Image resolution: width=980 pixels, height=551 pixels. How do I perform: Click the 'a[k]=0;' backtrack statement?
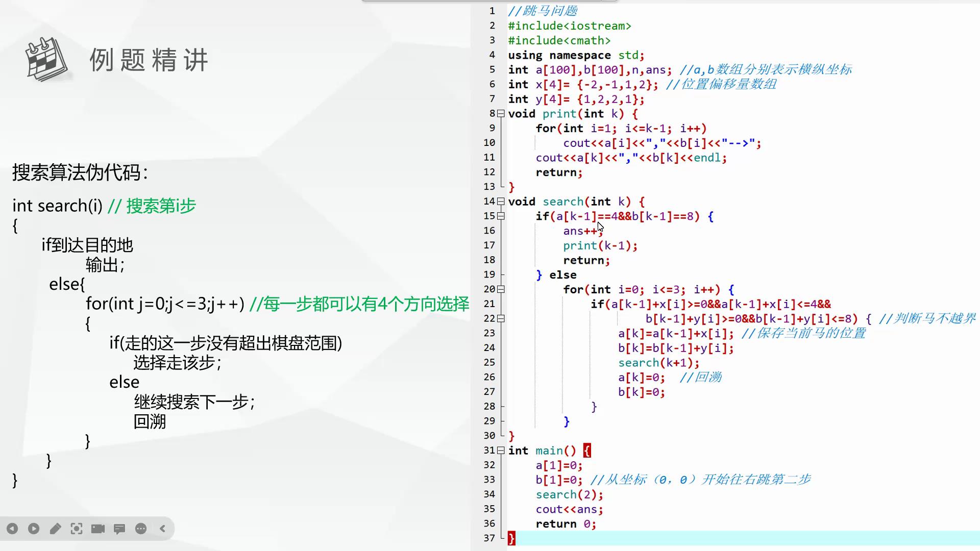642,378
